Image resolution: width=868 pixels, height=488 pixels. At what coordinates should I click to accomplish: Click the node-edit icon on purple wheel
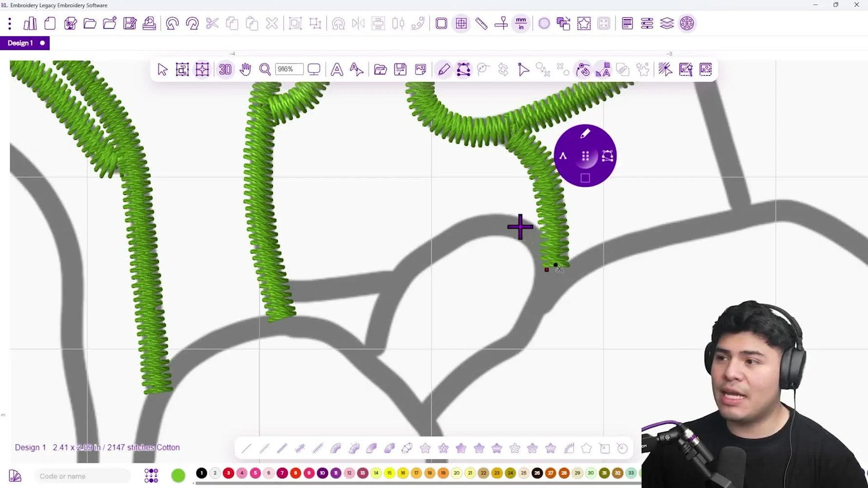[x=608, y=156]
